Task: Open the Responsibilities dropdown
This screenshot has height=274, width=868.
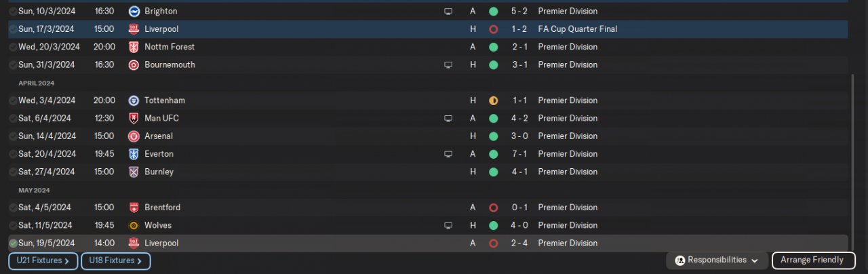Action: [x=717, y=260]
